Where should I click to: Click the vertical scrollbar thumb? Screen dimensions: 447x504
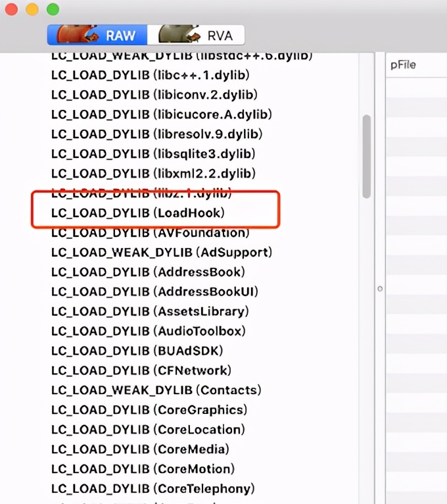367,156
